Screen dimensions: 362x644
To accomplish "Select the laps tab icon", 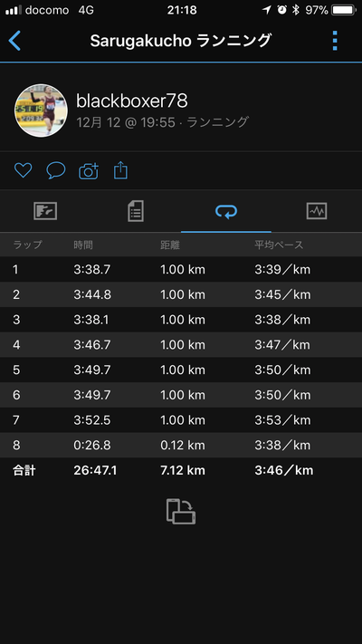I will click(226, 211).
